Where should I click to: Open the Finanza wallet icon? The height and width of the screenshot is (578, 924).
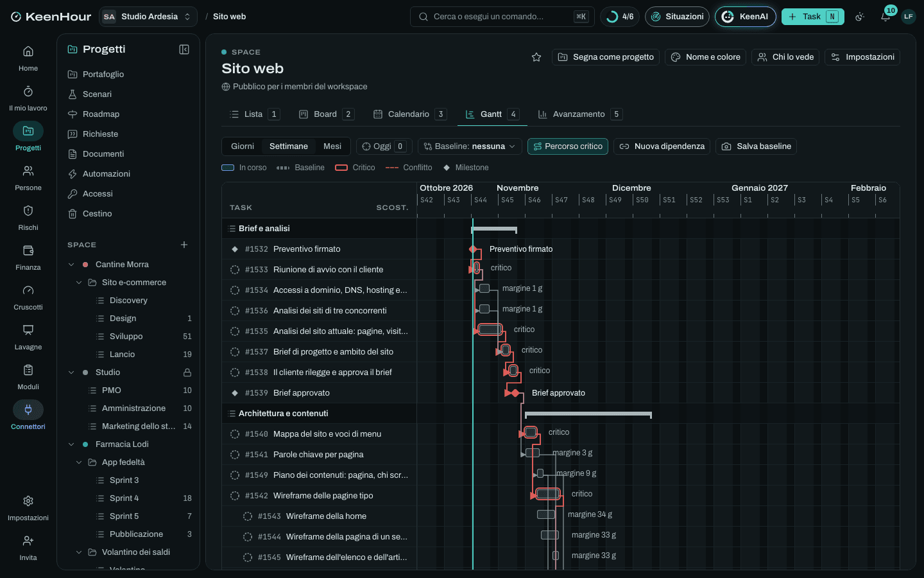pos(28,250)
